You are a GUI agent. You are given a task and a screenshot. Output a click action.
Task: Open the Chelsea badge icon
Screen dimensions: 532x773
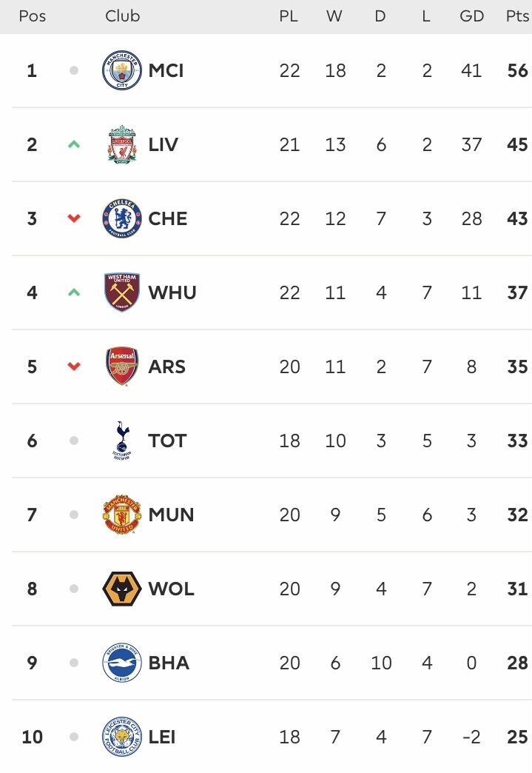[x=121, y=218]
